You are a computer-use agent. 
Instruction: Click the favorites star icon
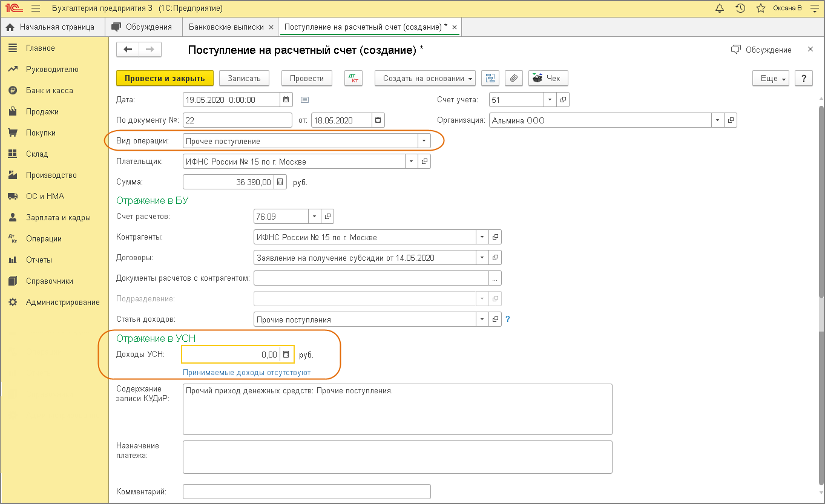(x=760, y=8)
